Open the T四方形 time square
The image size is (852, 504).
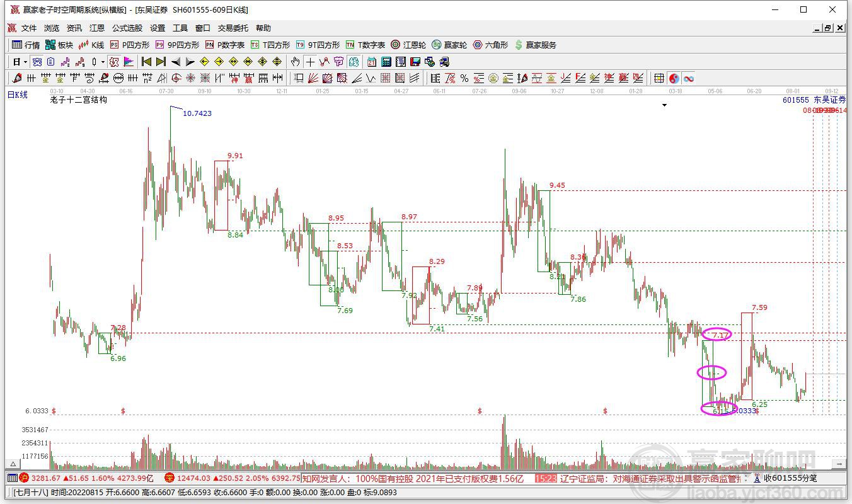point(270,45)
